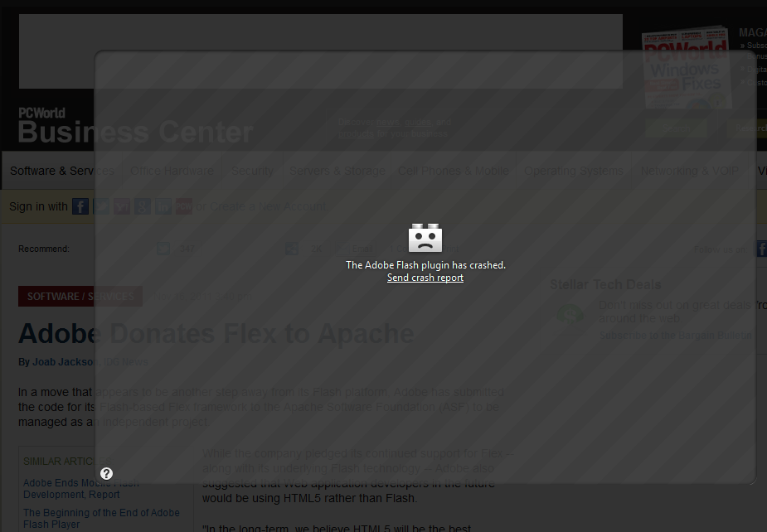Open the IDG News link
Viewport: 767px width, 532px height.
[x=126, y=362]
